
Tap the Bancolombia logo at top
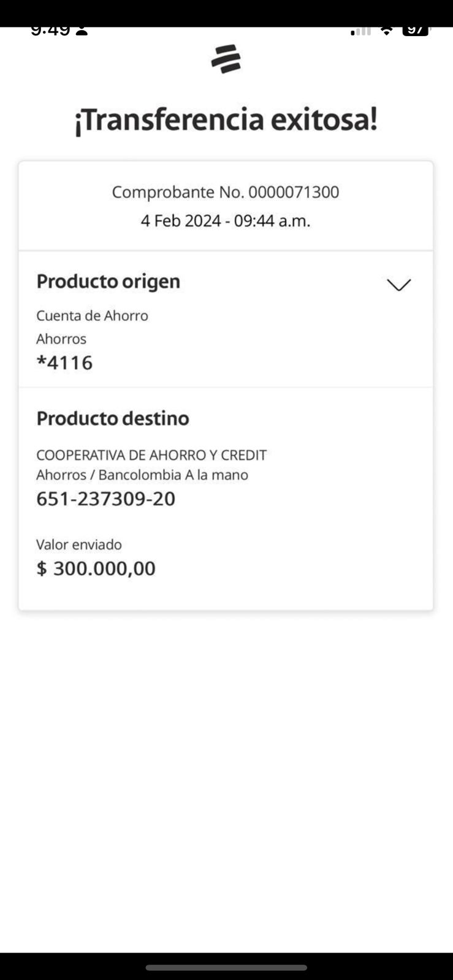(226, 59)
